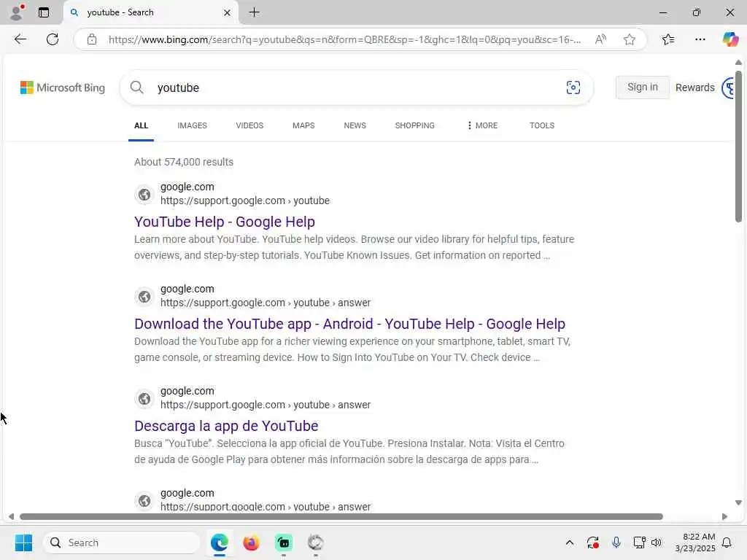Click the scroll down arrow
This screenshot has width=747, height=560.
[x=738, y=503]
